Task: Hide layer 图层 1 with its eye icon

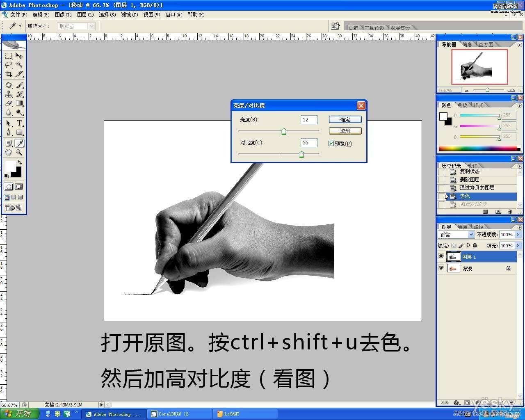Action: pyautogui.click(x=441, y=257)
